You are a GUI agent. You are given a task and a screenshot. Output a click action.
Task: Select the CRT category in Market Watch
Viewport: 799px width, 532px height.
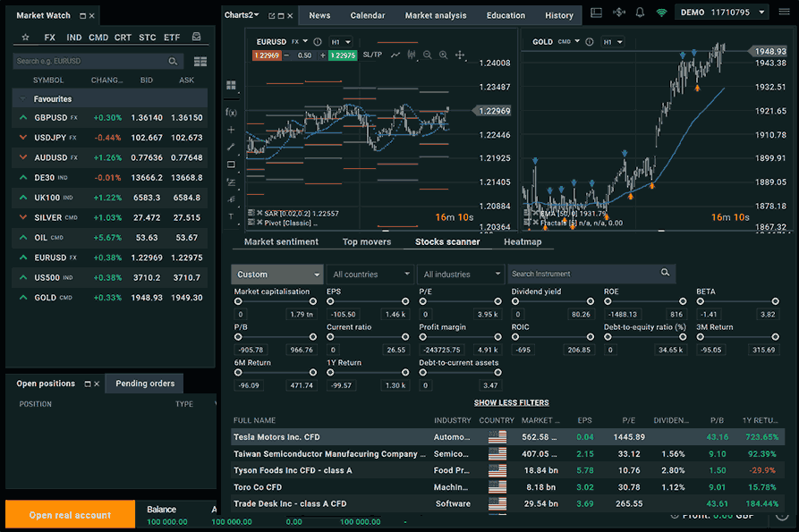click(123, 38)
